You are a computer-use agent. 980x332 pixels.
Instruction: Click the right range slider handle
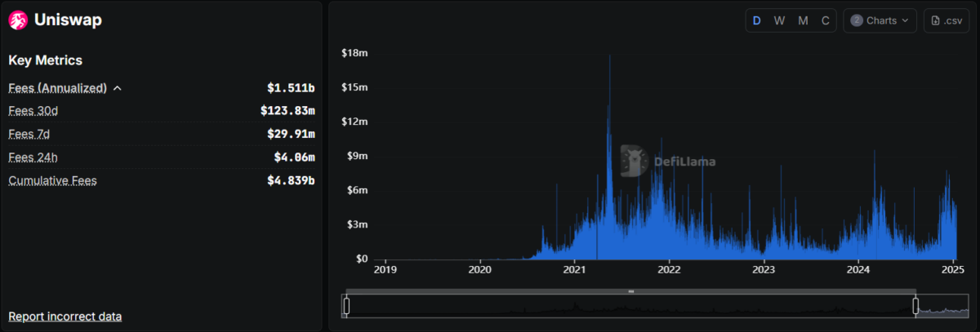[x=915, y=306]
